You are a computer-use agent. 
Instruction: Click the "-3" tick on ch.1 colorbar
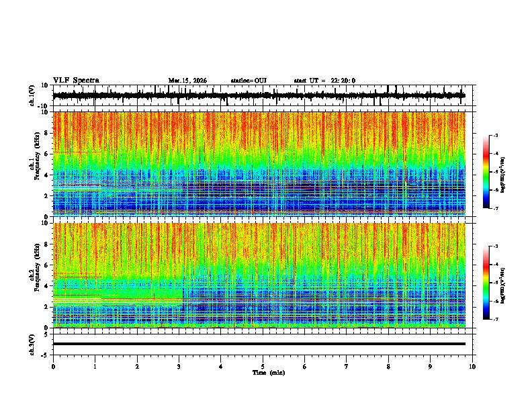pos(495,135)
